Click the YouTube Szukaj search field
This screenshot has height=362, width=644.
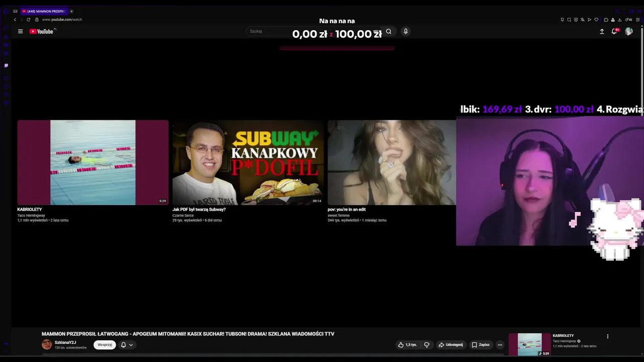312,31
